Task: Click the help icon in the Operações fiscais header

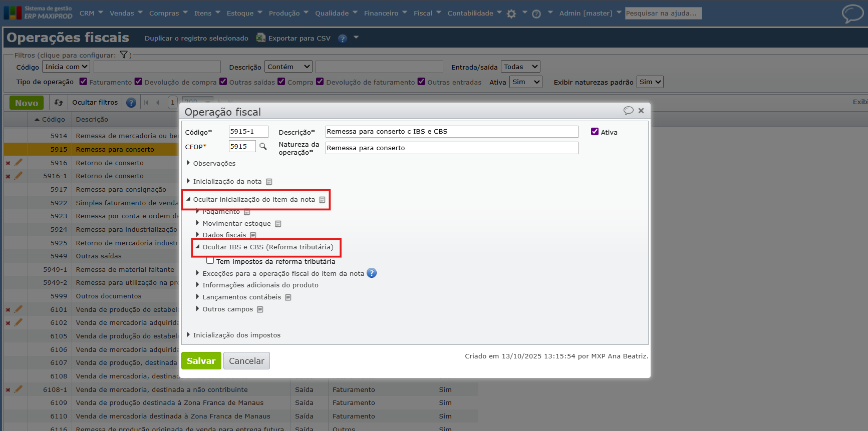Action: coord(343,39)
